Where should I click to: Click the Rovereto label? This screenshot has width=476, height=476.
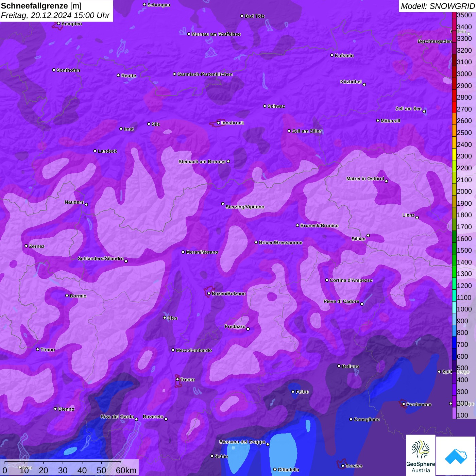coord(153,417)
